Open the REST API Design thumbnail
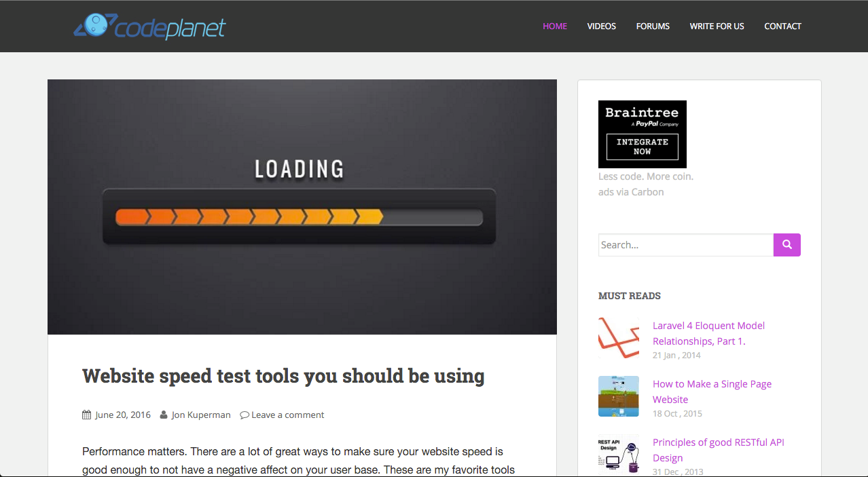Image resolution: width=868 pixels, height=477 pixels. point(619,455)
